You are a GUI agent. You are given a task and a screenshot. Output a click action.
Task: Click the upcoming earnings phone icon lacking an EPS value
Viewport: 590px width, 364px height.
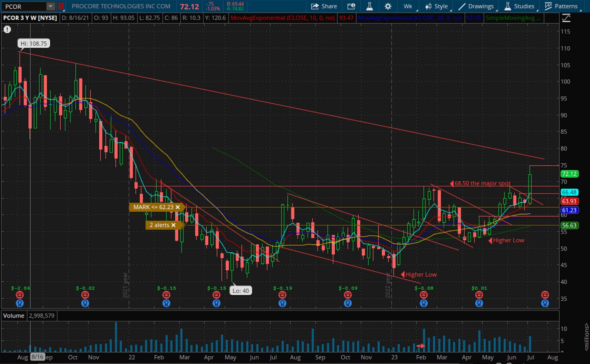545,295
